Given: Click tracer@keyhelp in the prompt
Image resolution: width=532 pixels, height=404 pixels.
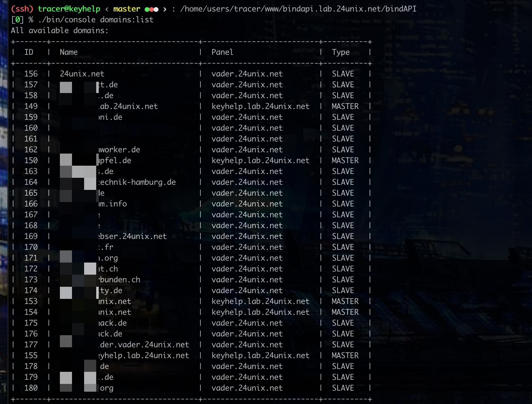Looking at the screenshot, I should (69, 9).
